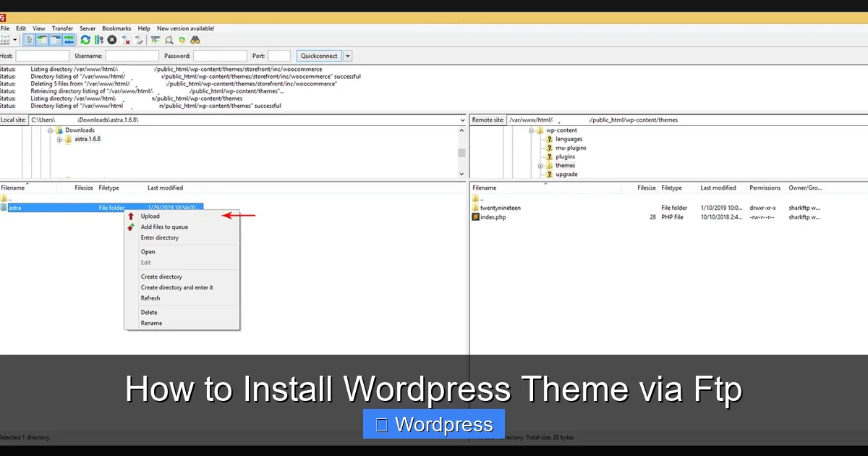Click the Username input field

click(132, 56)
